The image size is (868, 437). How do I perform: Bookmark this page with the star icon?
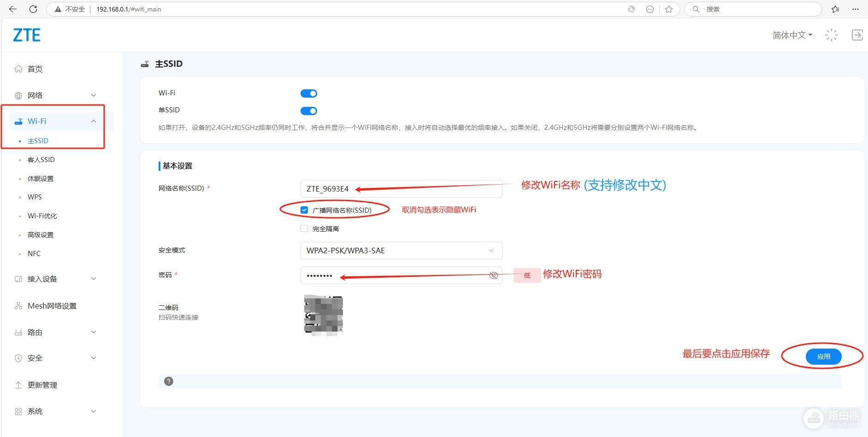point(669,9)
